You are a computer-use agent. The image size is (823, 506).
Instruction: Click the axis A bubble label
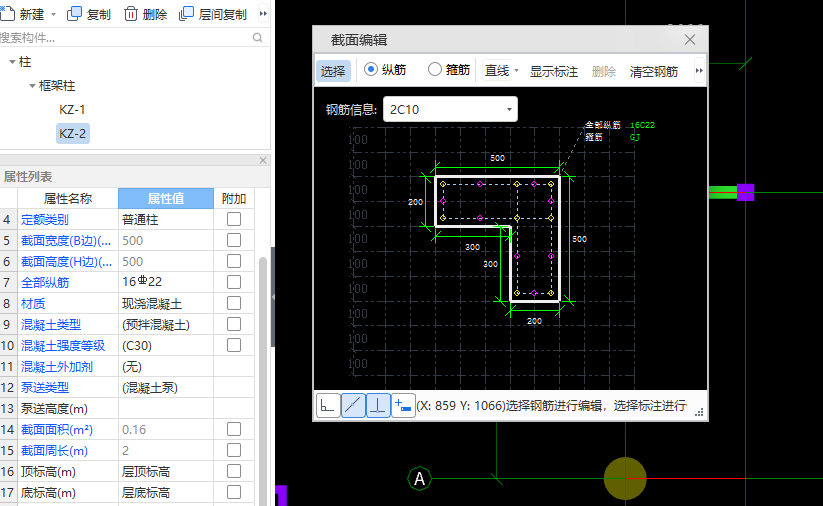tap(419, 478)
